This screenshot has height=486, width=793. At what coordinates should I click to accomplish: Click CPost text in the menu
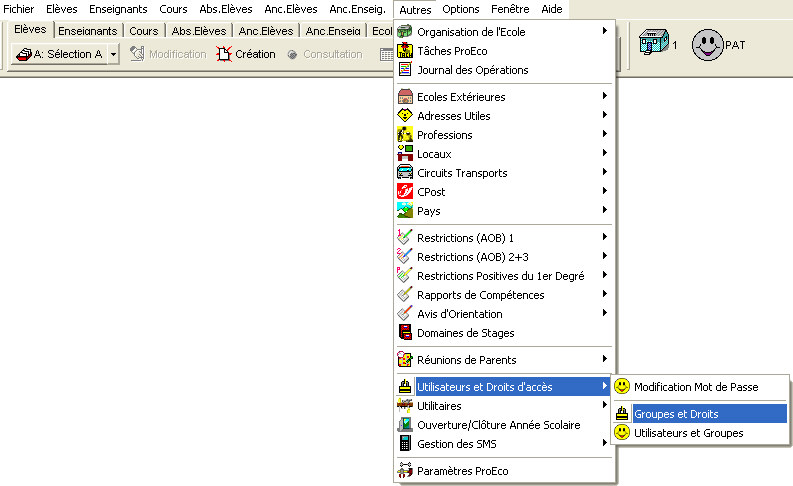click(x=431, y=192)
